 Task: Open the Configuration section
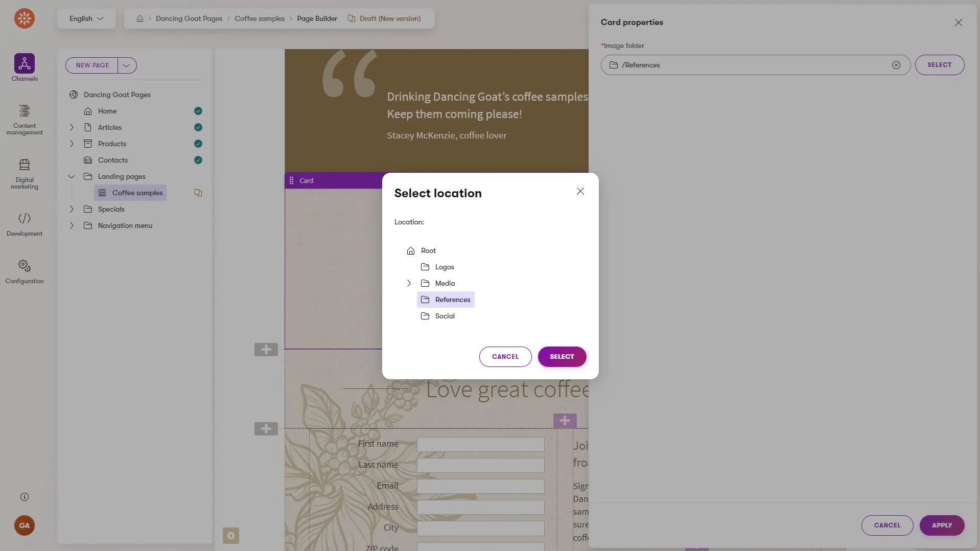point(25,272)
